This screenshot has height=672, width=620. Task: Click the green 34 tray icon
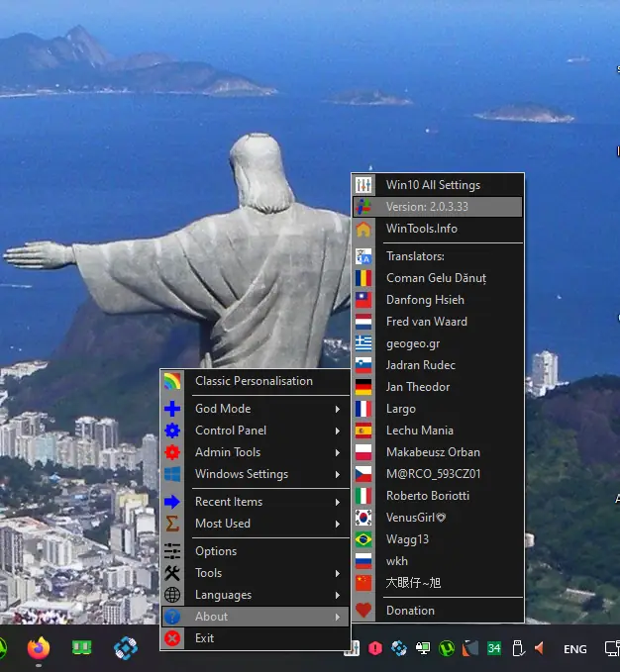tap(494, 648)
